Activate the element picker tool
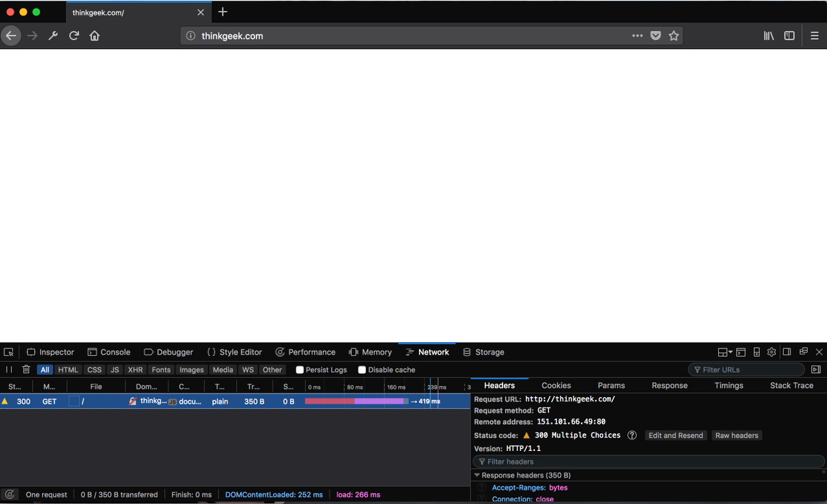Viewport: 827px width, 504px height. coord(8,352)
